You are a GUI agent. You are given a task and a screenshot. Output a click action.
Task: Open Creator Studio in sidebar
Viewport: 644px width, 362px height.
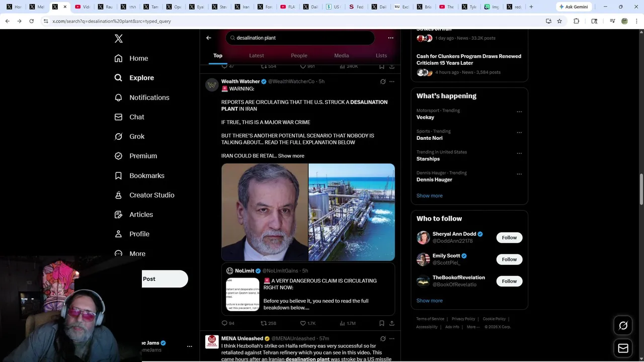tap(144, 195)
